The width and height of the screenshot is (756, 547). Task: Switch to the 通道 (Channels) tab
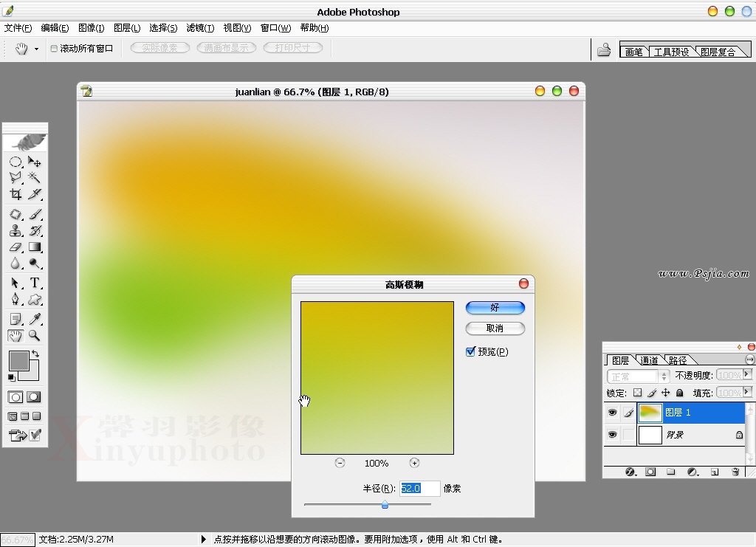point(649,360)
